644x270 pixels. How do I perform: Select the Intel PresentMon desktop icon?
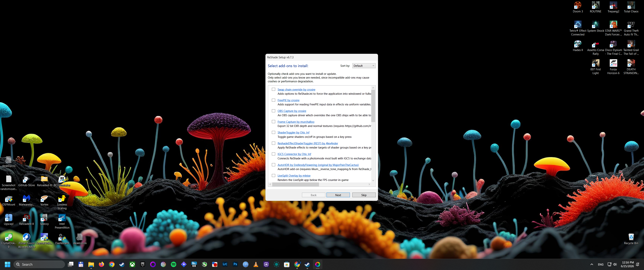pyautogui.click(x=62, y=222)
